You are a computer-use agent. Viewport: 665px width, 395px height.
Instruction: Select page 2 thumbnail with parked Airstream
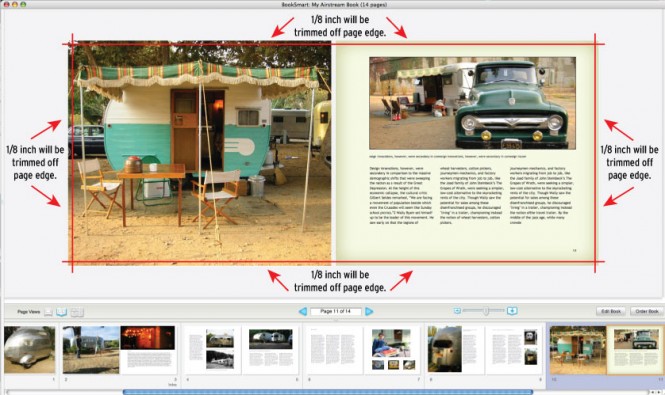tap(91, 350)
